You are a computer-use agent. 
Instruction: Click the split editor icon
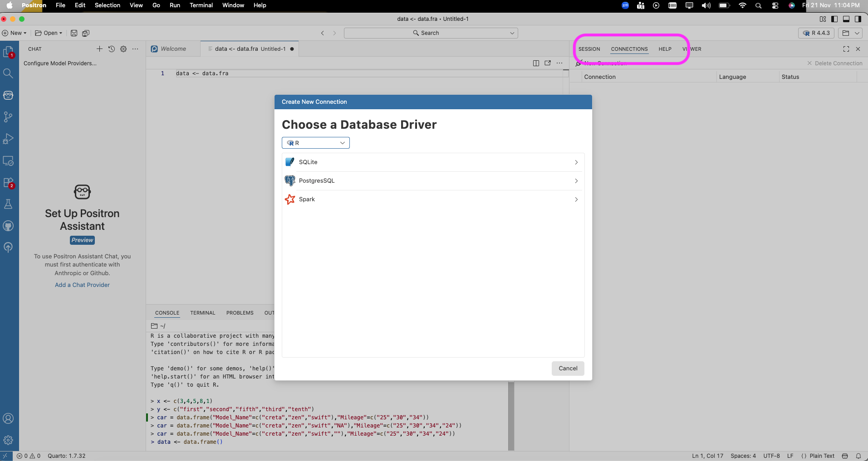536,63
